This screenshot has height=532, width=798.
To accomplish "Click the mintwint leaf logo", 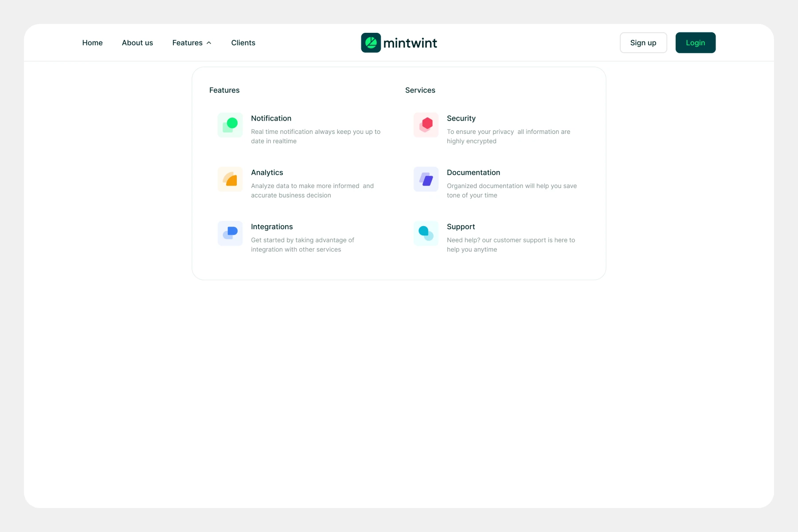I will click(371, 42).
